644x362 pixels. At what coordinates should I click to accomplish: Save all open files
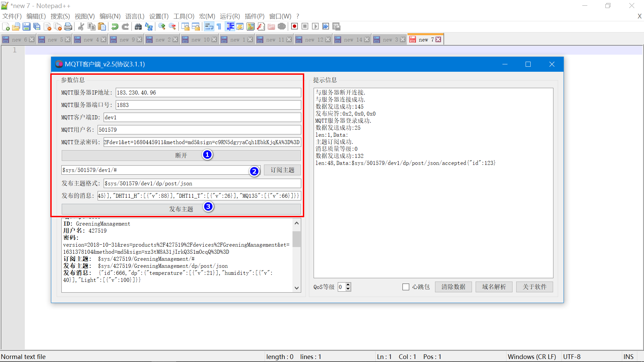coord(37,26)
